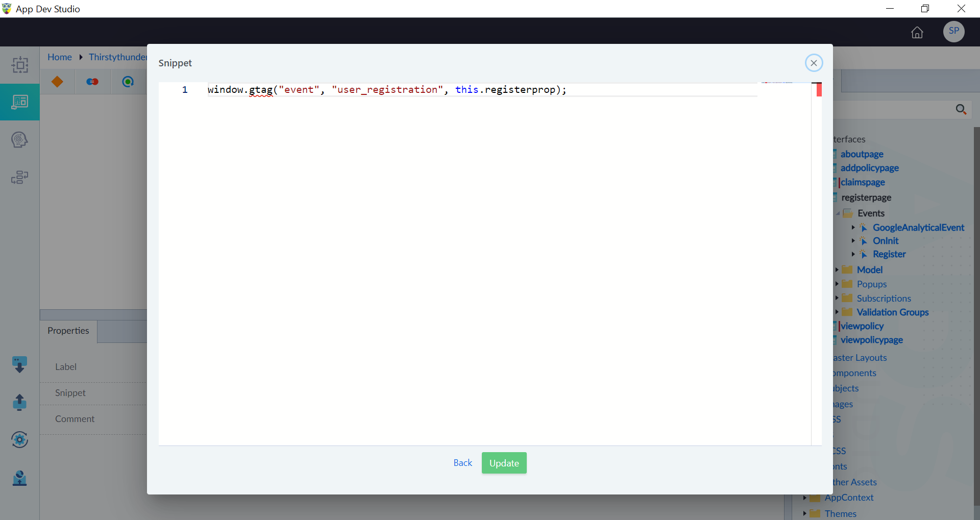Image resolution: width=980 pixels, height=520 pixels.
Task: Open claimspage in the tree
Action: point(863,182)
